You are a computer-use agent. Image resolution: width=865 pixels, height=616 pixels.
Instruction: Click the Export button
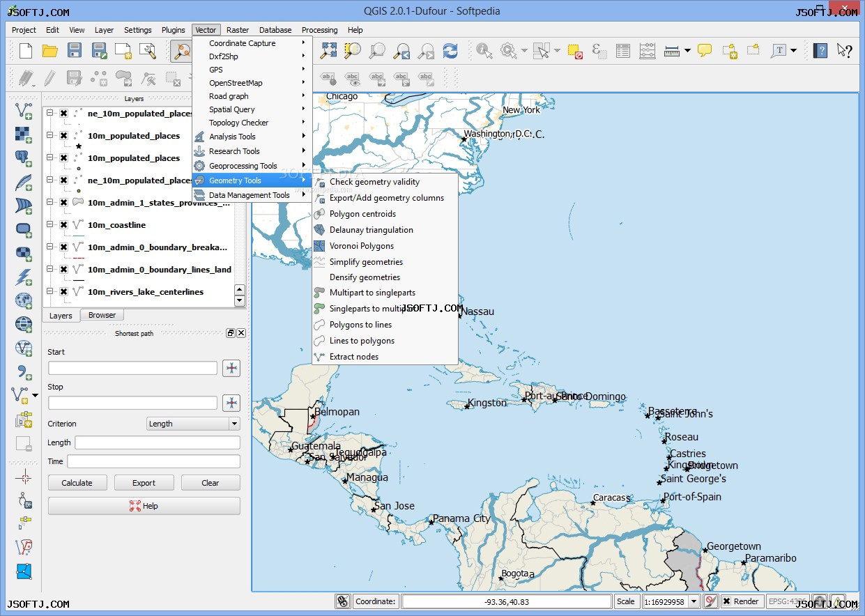[144, 483]
